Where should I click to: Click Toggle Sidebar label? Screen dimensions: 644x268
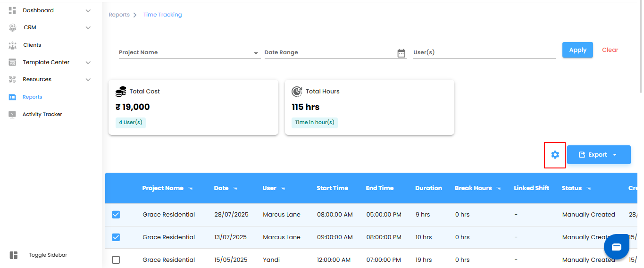tap(48, 255)
